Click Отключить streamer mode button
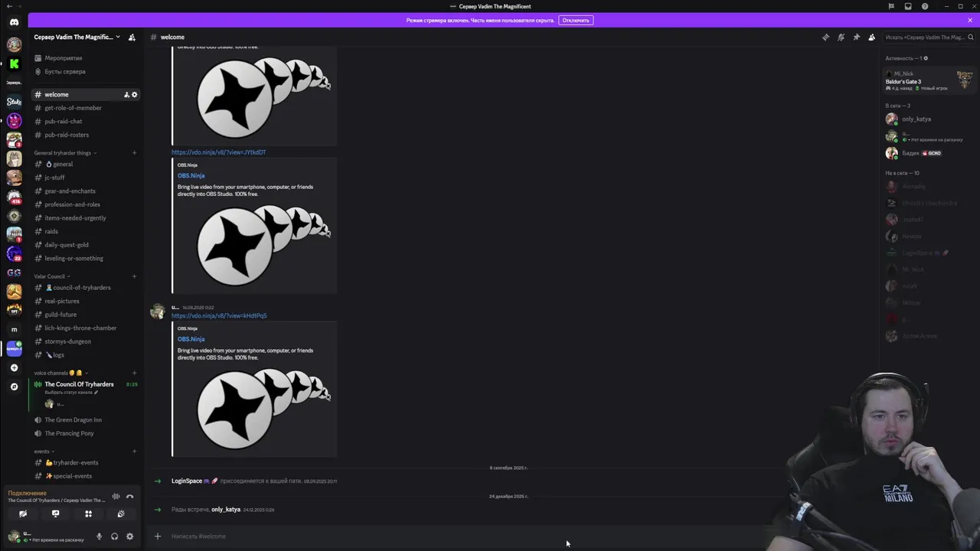Image resolution: width=980 pixels, height=551 pixels. point(576,20)
